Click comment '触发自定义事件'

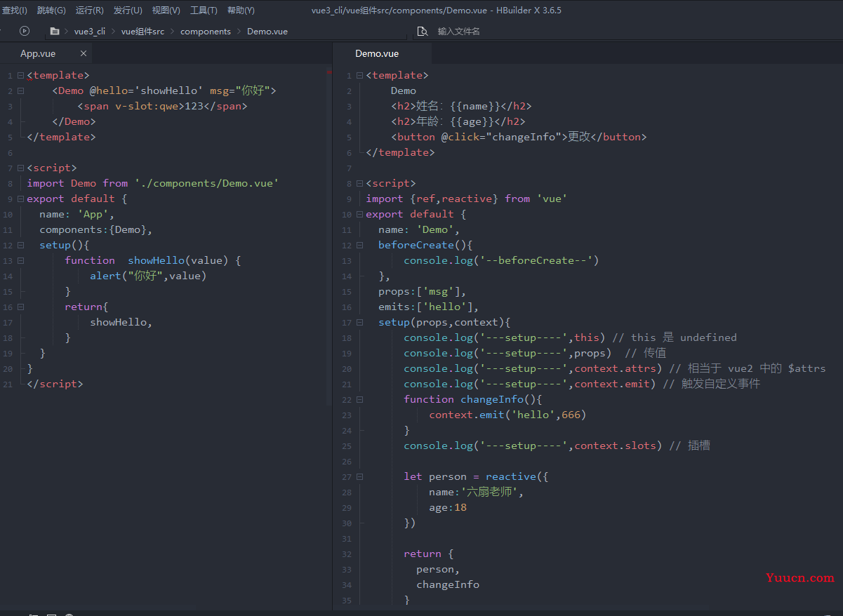click(x=711, y=384)
